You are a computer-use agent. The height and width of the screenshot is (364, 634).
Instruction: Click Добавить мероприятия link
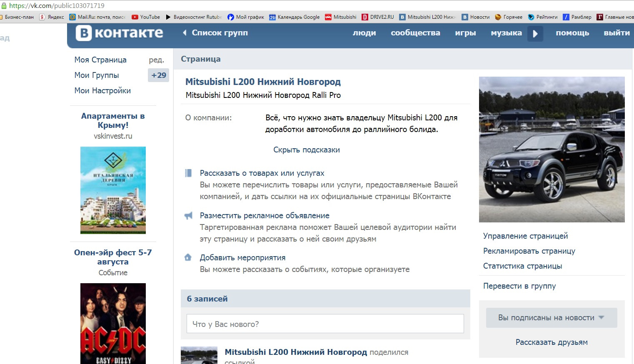point(242,258)
